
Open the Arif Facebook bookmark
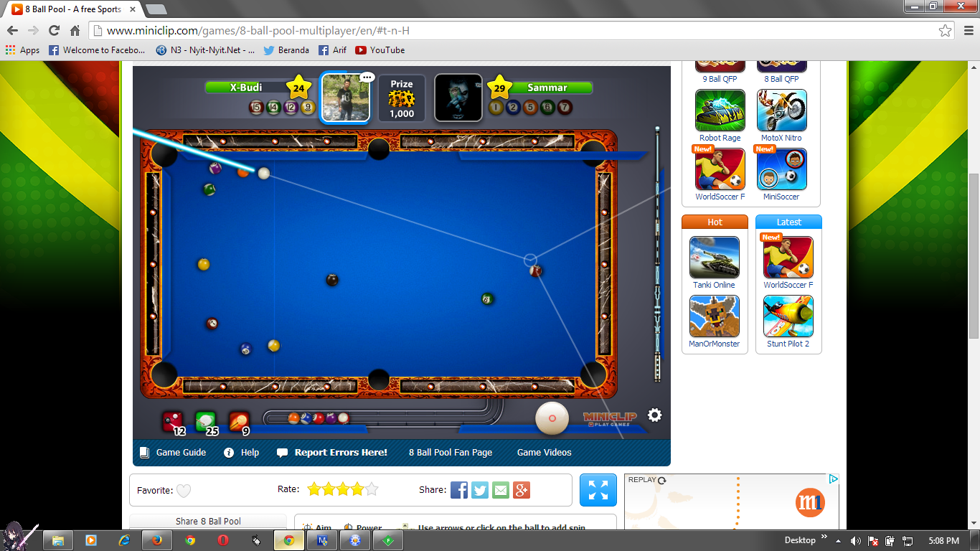pos(333,50)
